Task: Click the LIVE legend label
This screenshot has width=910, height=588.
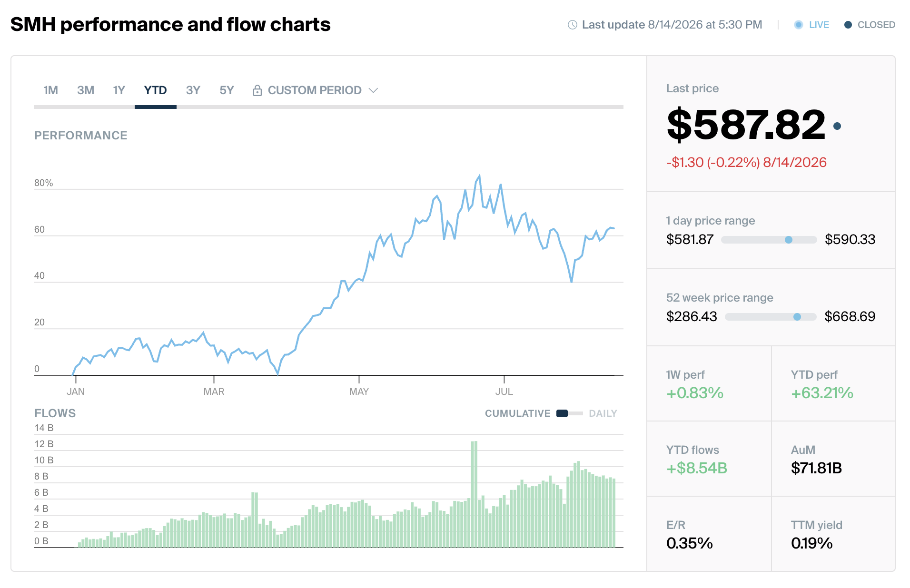Action: click(819, 25)
